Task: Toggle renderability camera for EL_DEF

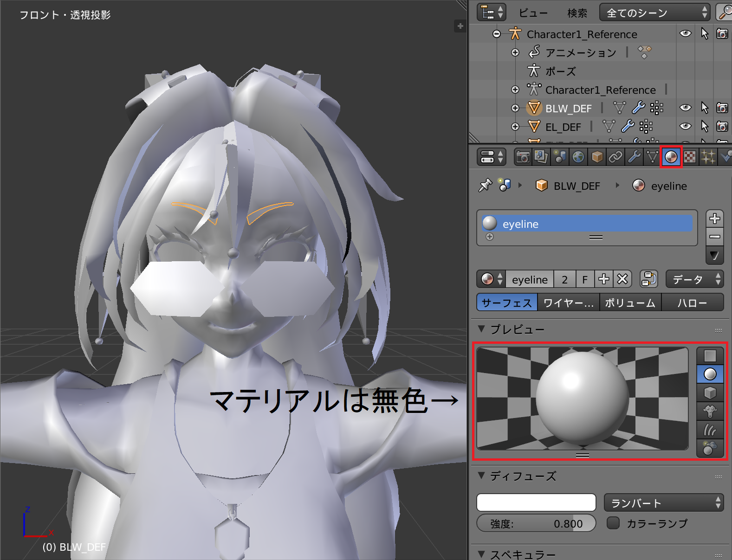Action: click(x=722, y=126)
